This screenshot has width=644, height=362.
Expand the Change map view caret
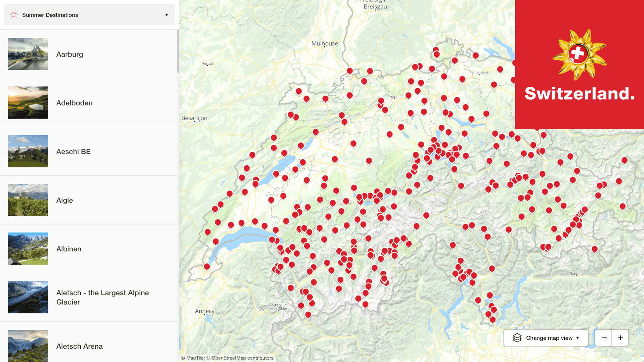pyautogui.click(x=578, y=338)
